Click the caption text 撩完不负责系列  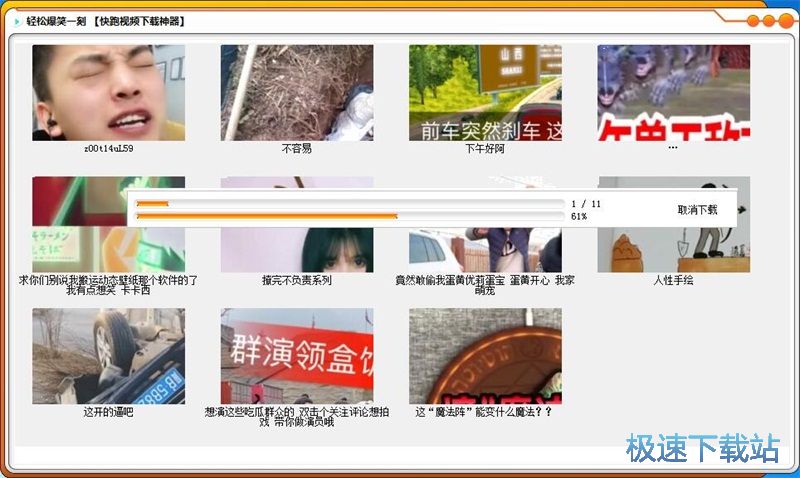[x=296, y=280]
